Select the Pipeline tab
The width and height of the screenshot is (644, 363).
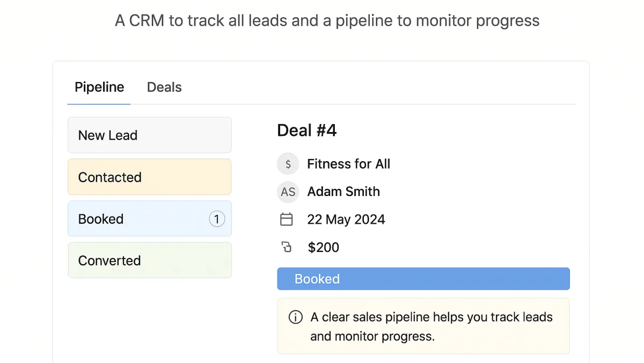coord(99,87)
